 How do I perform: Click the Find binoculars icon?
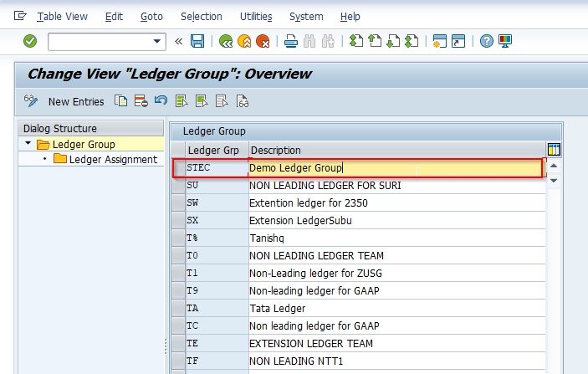(x=309, y=41)
